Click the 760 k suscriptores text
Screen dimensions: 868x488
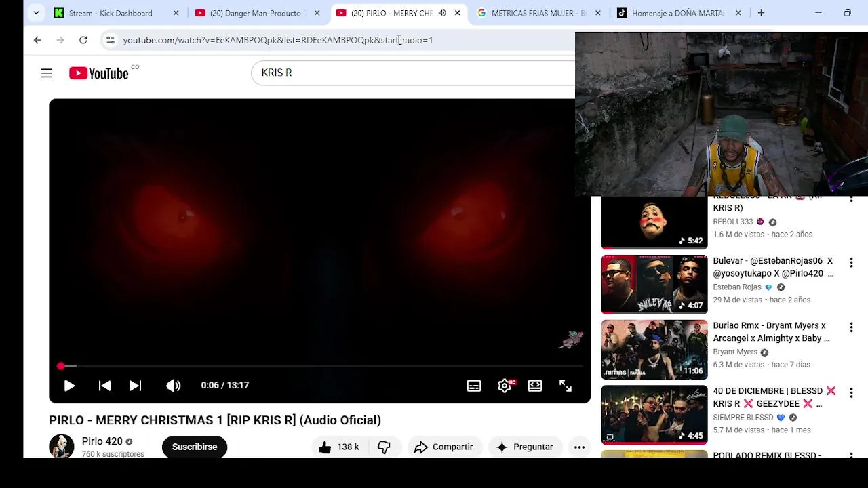point(113,454)
